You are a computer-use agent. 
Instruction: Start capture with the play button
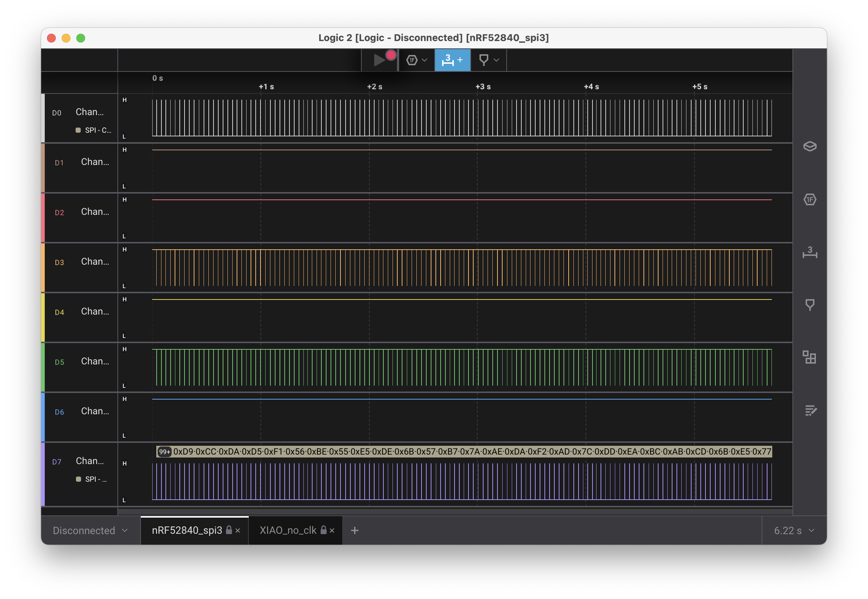pos(379,60)
